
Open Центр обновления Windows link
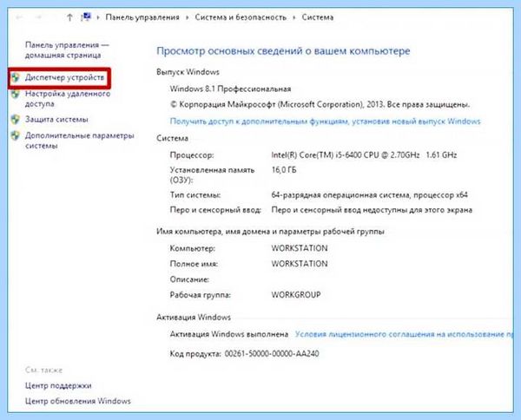78,401
